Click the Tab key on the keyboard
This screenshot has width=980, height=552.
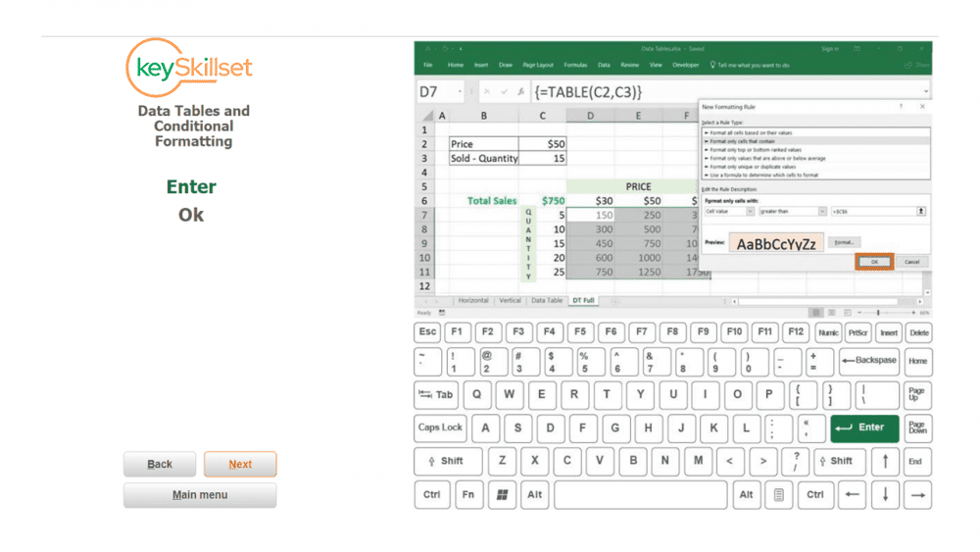click(436, 394)
